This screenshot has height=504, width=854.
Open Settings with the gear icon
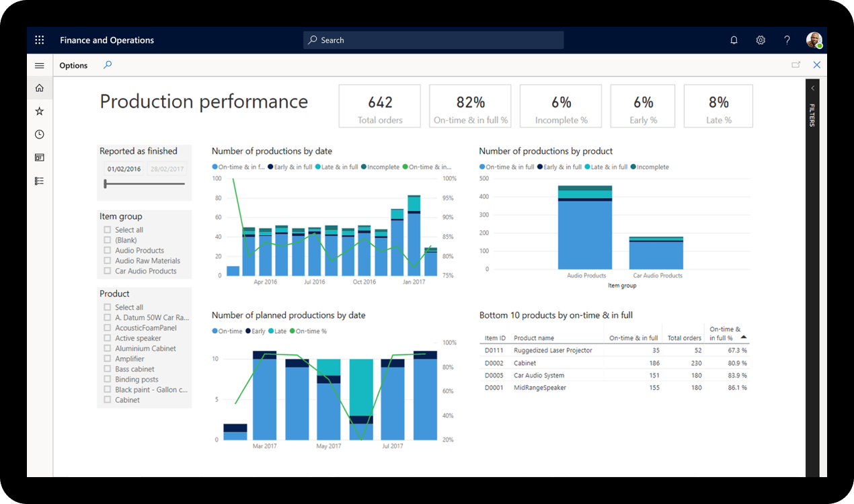pyautogui.click(x=761, y=40)
